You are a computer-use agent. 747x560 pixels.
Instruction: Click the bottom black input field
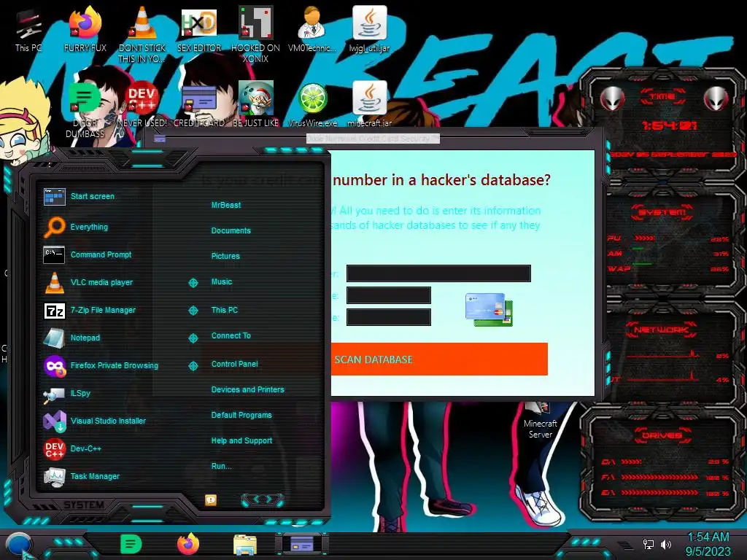click(389, 317)
